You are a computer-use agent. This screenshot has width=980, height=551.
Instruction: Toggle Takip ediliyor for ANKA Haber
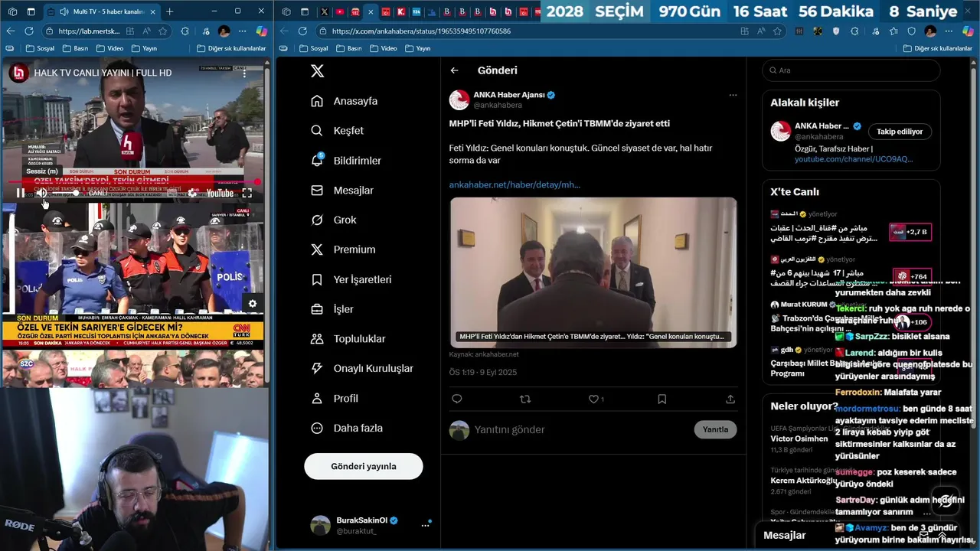900,132
